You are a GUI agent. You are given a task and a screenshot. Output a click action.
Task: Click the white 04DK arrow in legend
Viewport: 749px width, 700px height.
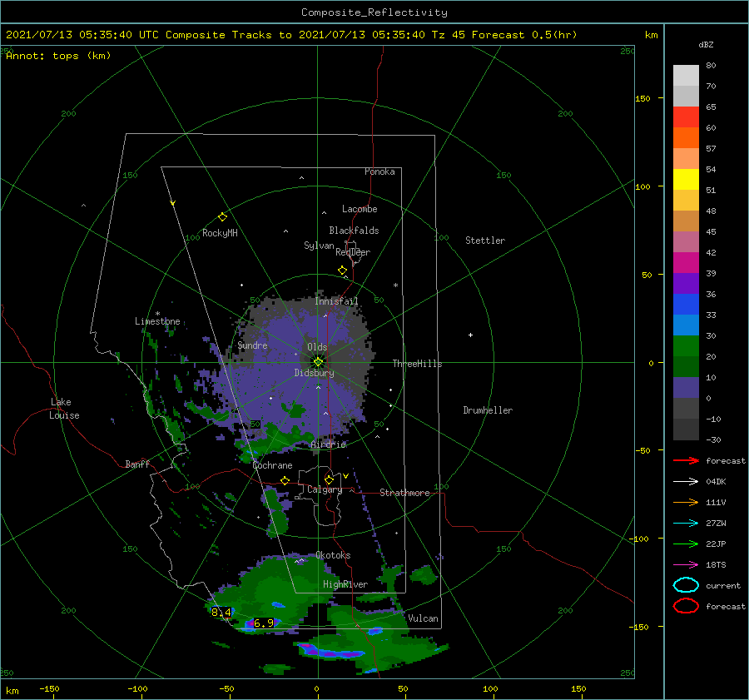point(686,481)
